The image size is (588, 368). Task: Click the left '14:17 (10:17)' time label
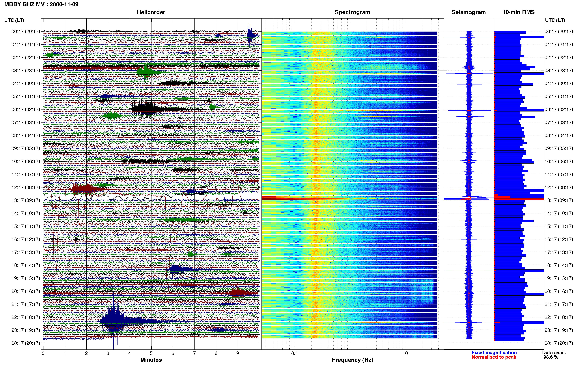pyautogui.click(x=26, y=213)
